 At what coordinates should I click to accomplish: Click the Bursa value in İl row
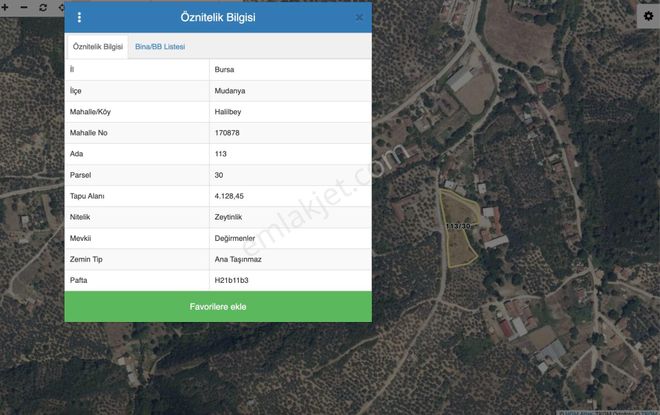[x=226, y=70]
